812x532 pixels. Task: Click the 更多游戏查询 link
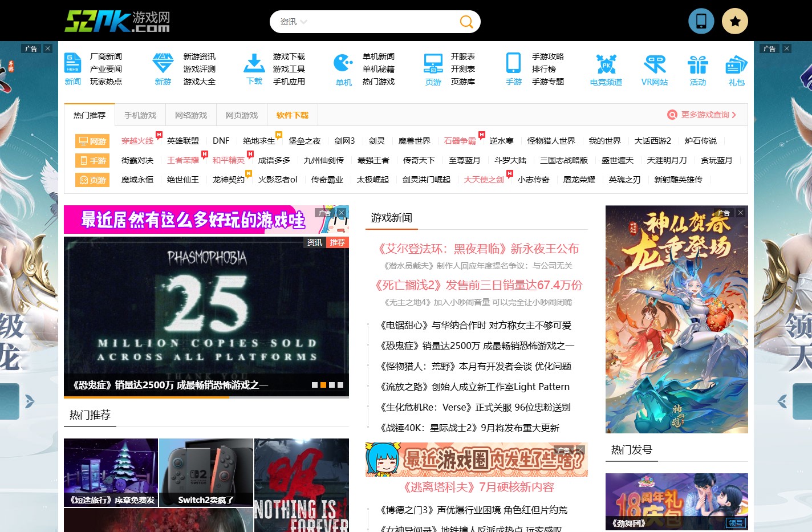705,115
